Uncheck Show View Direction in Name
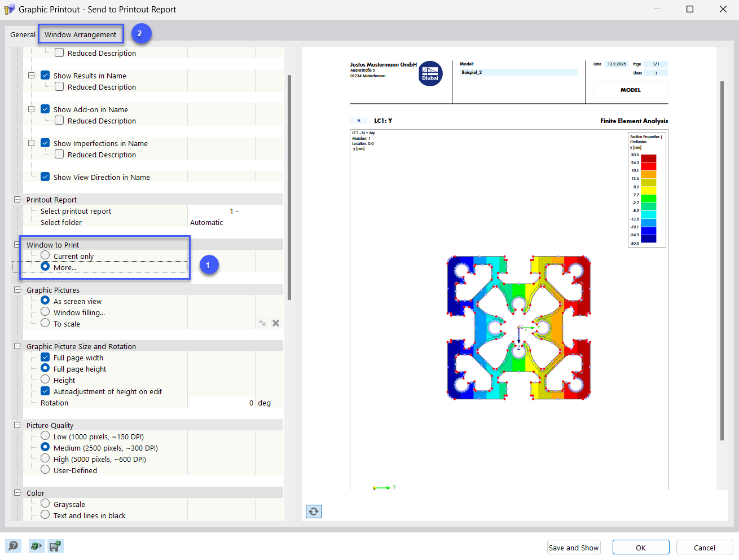 point(45,177)
